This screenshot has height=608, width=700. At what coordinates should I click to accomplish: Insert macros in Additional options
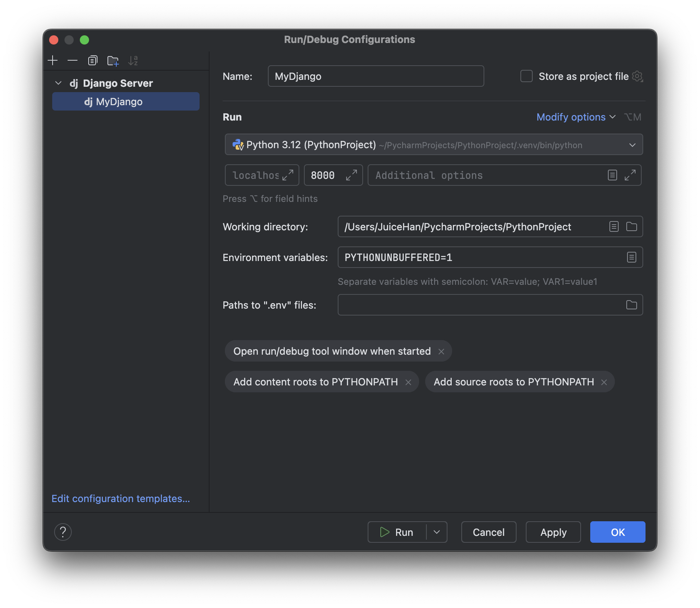[612, 175]
